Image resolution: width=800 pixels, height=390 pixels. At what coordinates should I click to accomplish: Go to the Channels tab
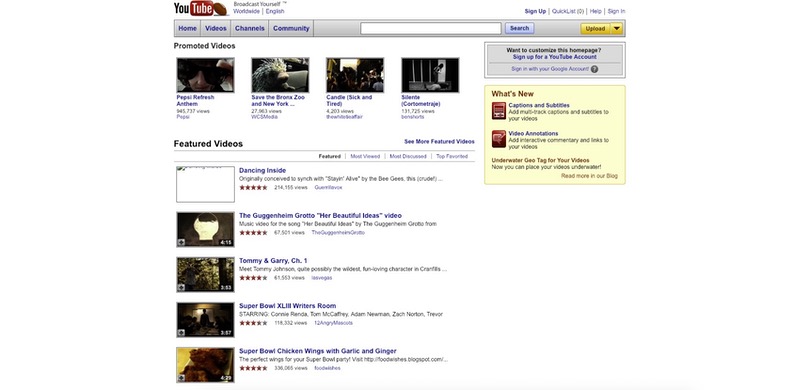(x=249, y=29)
